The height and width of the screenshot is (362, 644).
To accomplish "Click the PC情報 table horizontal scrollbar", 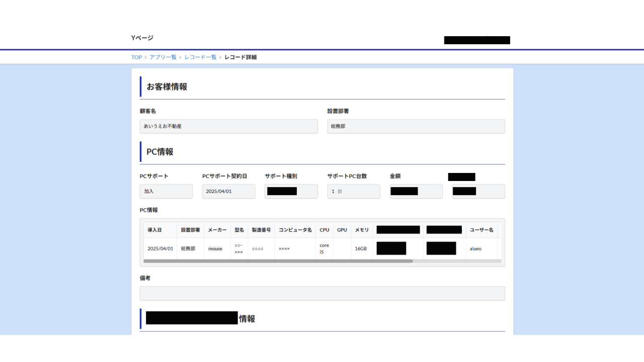I will [278, 261].
